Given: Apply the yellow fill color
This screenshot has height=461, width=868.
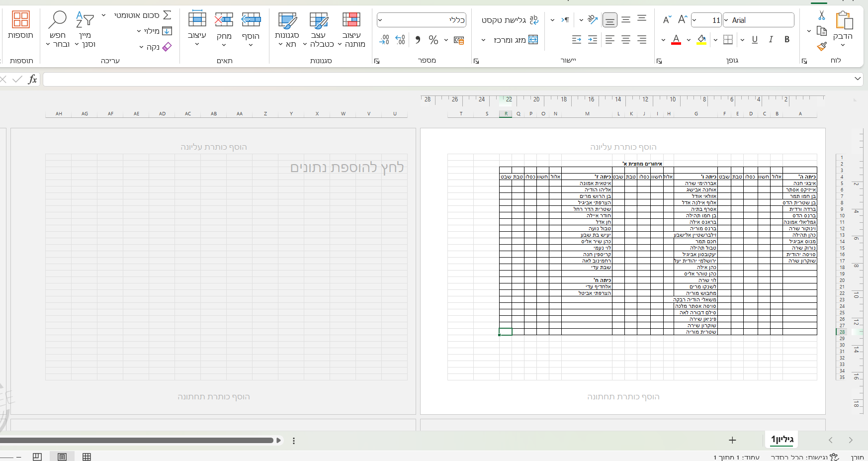Looking at the screenshot, I should 701,40.
